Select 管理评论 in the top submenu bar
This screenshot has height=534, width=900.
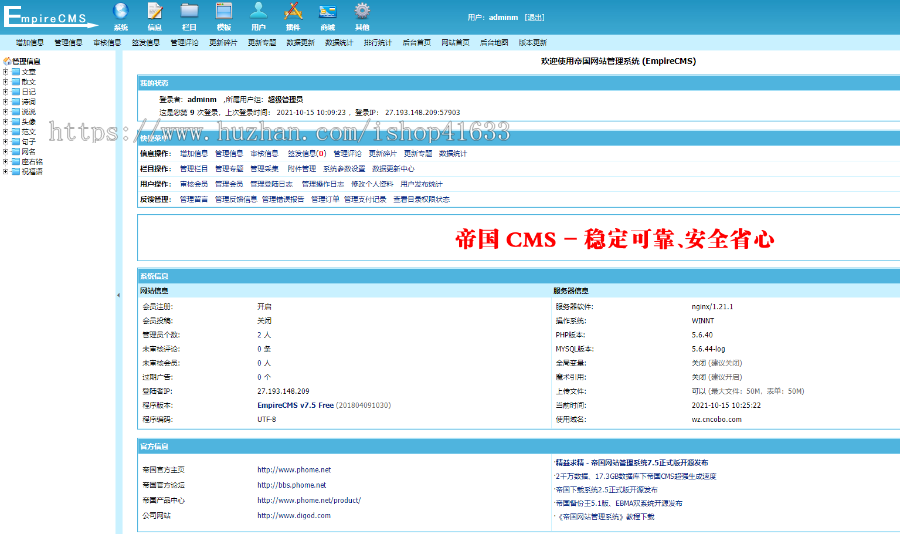pyautogui.click(x=184, y=42)
